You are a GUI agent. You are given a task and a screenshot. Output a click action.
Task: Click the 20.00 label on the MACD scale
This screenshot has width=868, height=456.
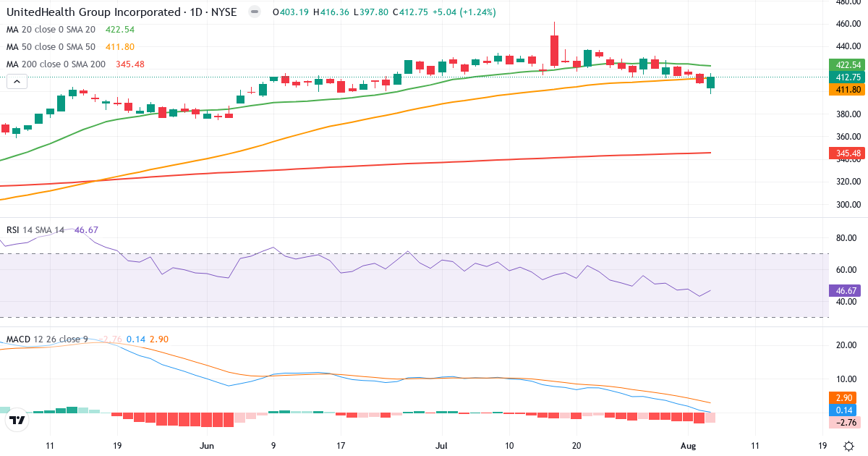coord(846,345)
